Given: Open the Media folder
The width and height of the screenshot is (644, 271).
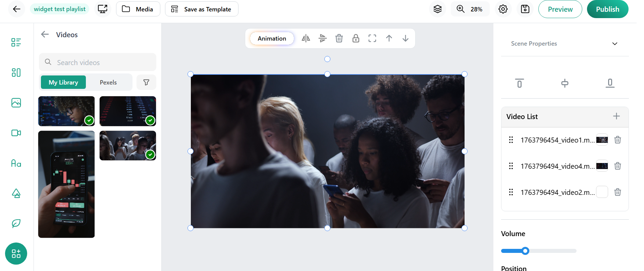Looking at the screenshot, I should pyautogui.click(x=138, y=9).
